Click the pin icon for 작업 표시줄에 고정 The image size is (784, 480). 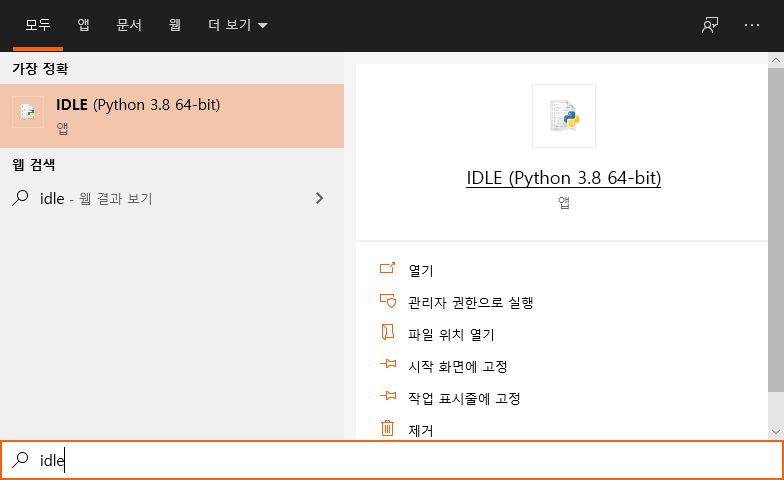[x=388, y=396]
